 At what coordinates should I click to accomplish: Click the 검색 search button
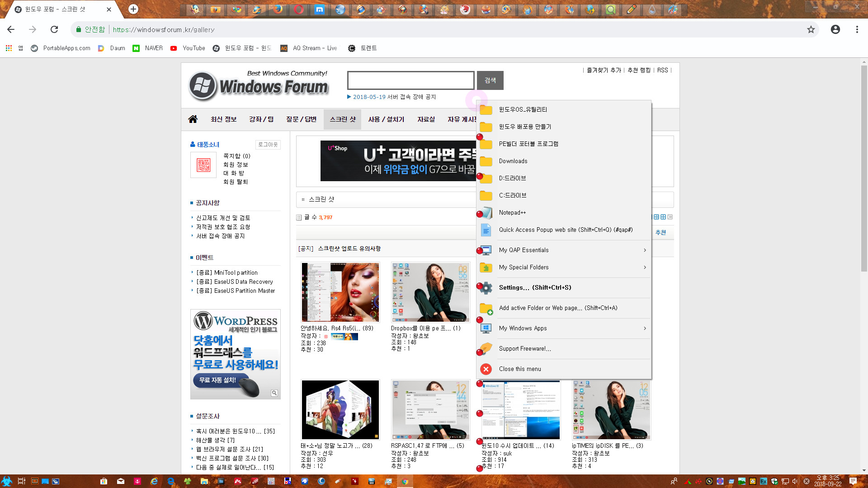pos(490,80)
